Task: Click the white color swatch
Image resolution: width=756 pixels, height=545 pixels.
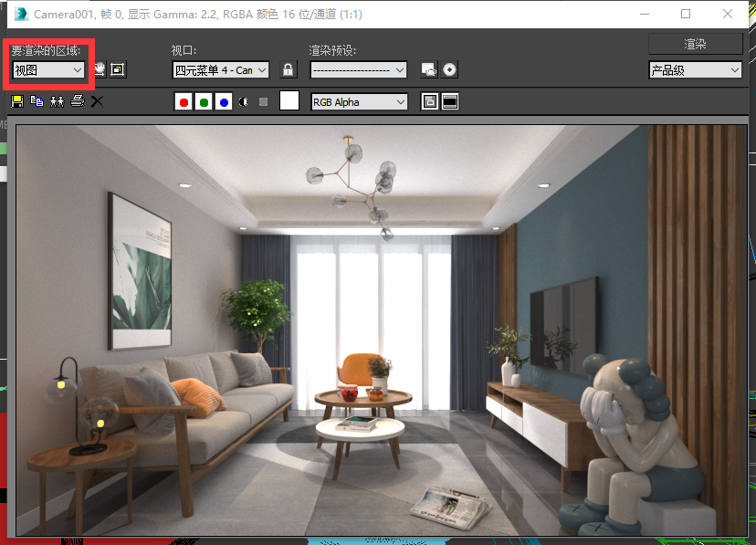Action: point(289,101)
